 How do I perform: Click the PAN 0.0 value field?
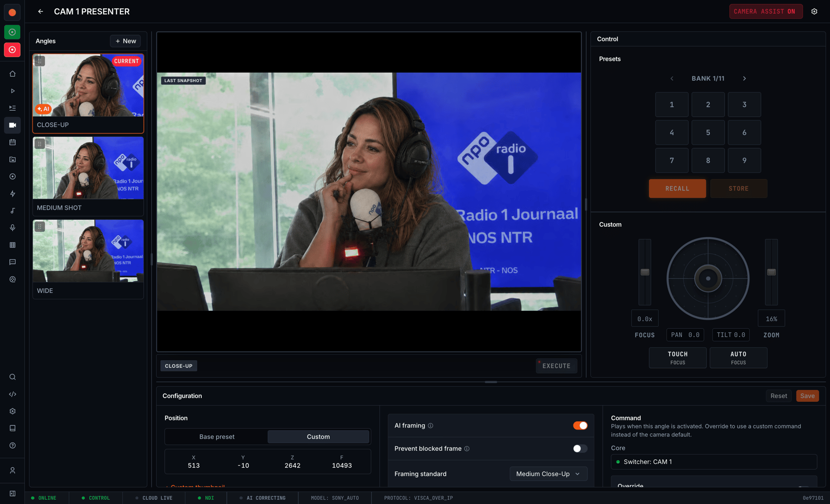click(685, 335)
